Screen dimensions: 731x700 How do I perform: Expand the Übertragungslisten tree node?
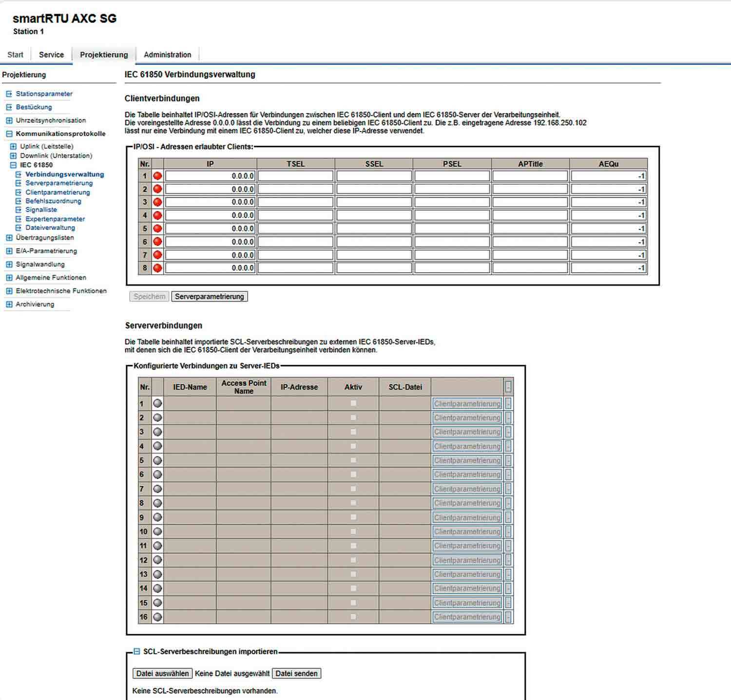point(9,238)
